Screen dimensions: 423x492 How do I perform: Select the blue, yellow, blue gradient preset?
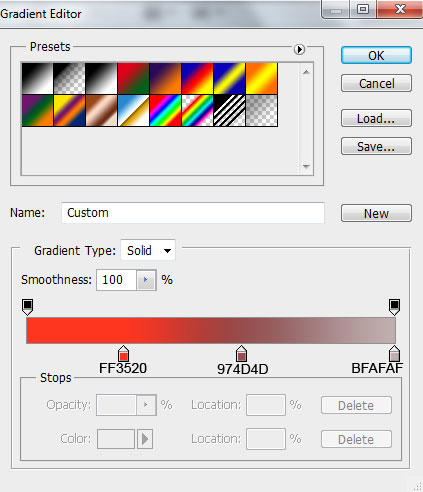pyautogui.click(x=229, y=79)
